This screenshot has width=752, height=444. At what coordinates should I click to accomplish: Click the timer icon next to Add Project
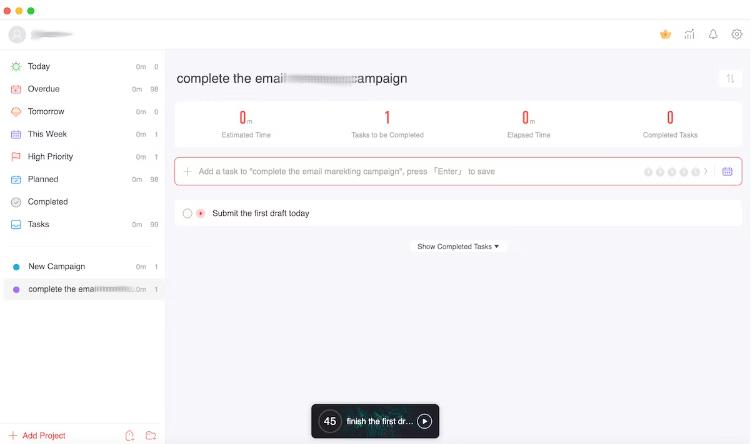point(129,435)
